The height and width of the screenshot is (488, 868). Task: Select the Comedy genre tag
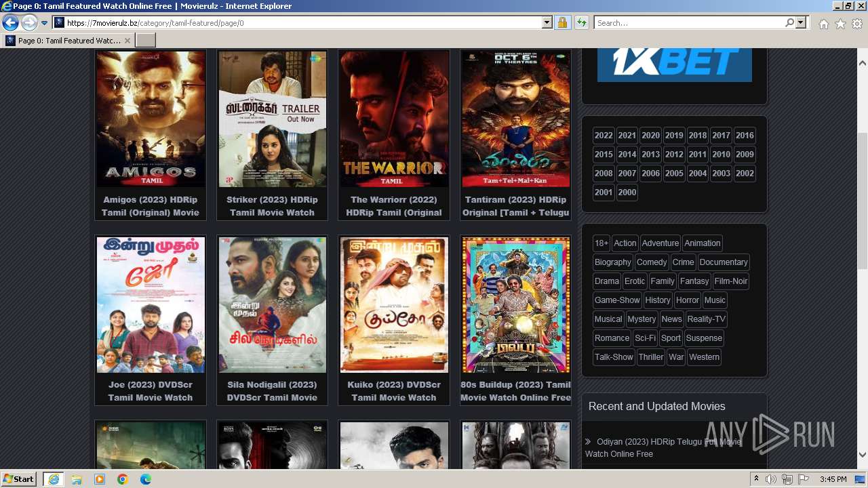652,262
